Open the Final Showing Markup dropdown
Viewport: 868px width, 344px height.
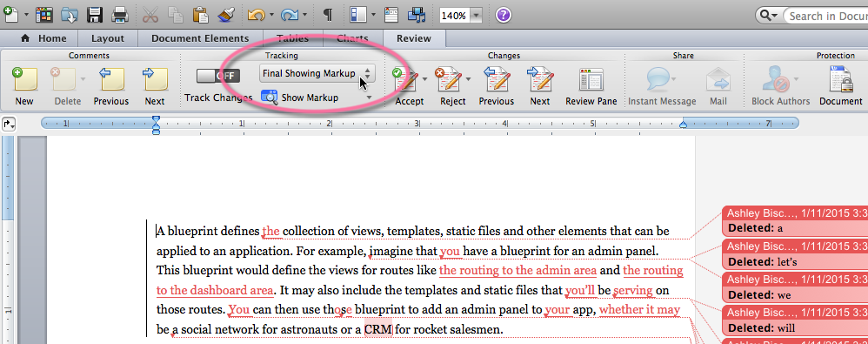tap(317, 73)
